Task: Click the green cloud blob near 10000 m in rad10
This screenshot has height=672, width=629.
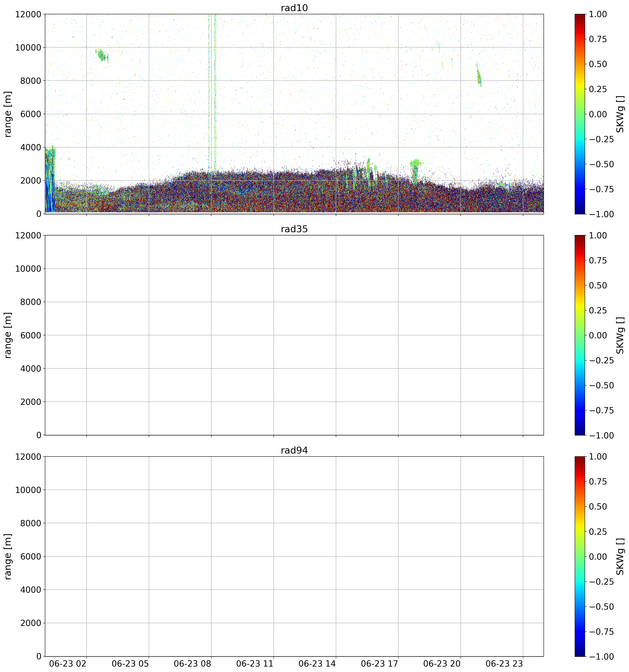Action: pyautogui.click(x=102, y=55)
